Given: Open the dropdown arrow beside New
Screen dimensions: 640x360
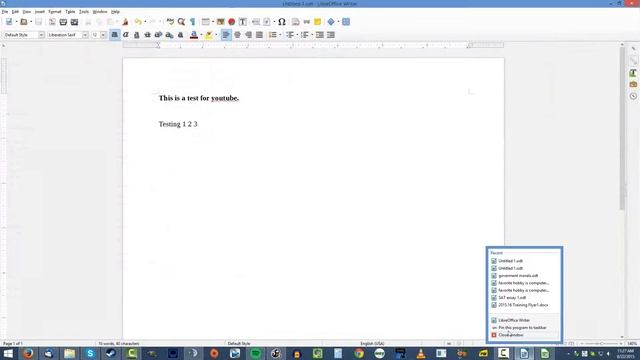Looking at the screenshot, I should tap(16, 22).
